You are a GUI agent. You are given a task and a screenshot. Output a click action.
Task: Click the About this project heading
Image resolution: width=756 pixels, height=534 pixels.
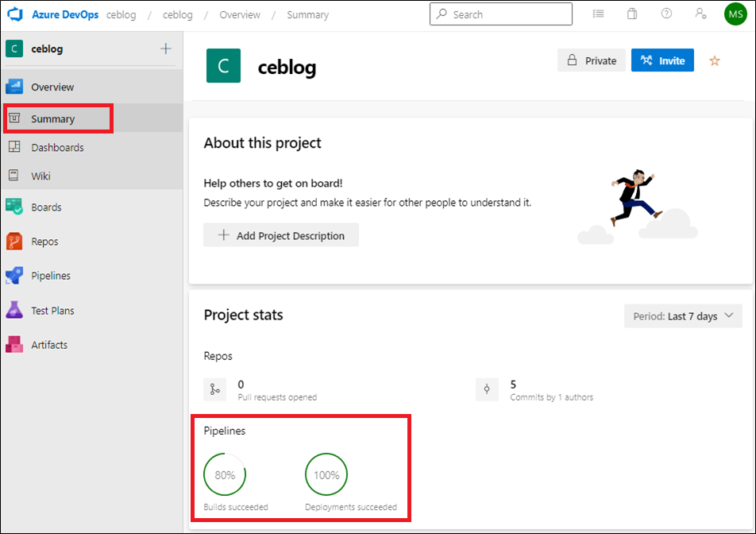click(x=262, y=143)
